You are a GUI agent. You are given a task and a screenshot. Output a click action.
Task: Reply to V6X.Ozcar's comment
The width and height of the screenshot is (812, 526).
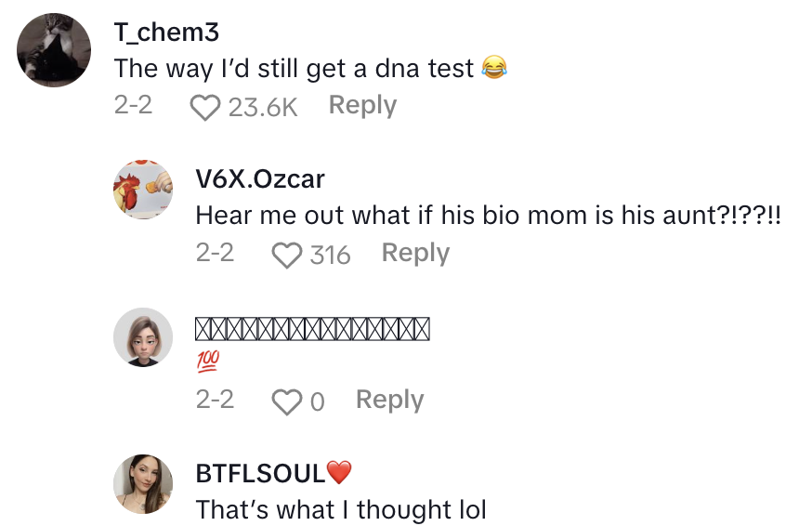[x=415, y=253]
